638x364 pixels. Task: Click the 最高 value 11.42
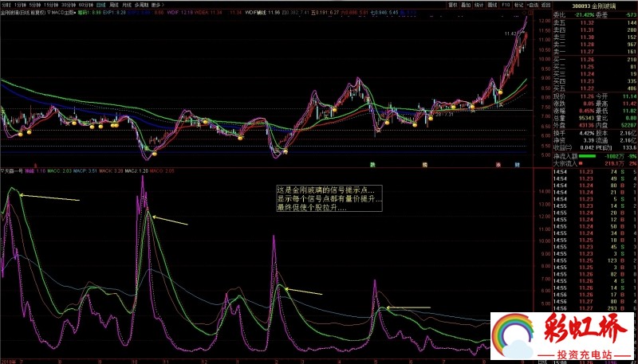tap(629, 104)
